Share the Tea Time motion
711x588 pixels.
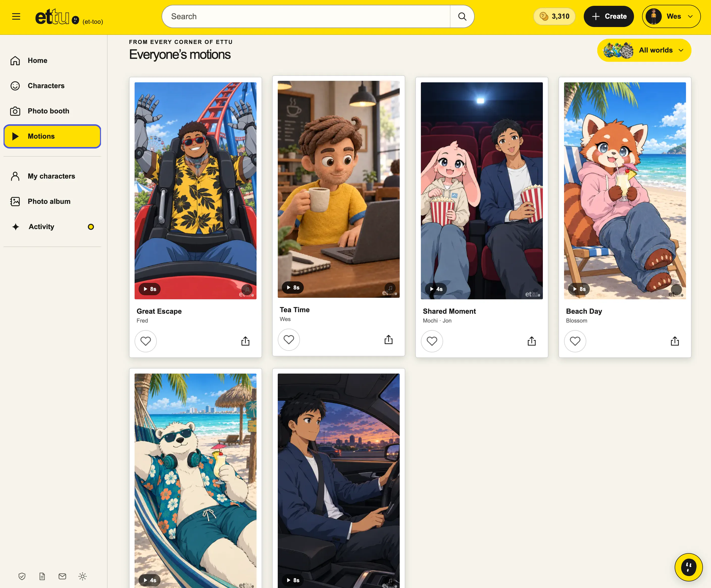[389, 339]
